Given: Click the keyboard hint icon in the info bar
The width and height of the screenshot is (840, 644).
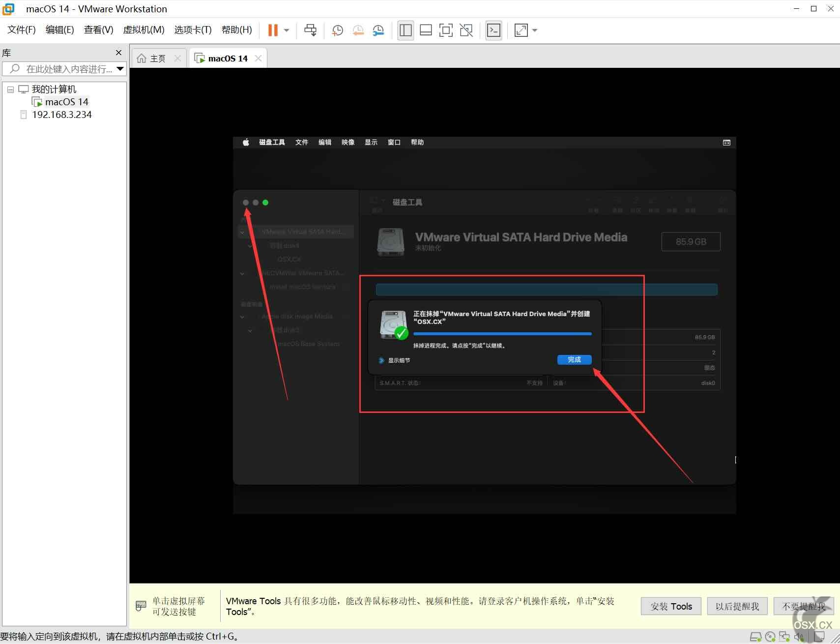Looking at the screenshot, I should point(141,606).
